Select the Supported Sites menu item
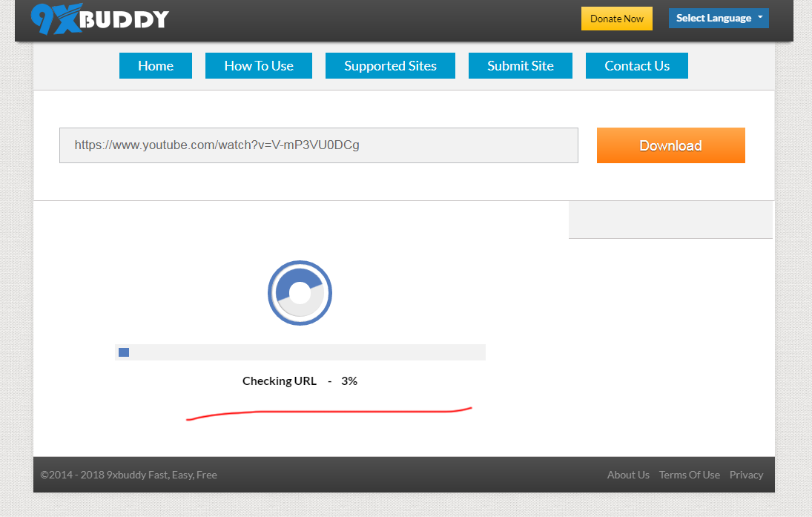This screenshot has width=812, height=517. coord(390,66)
